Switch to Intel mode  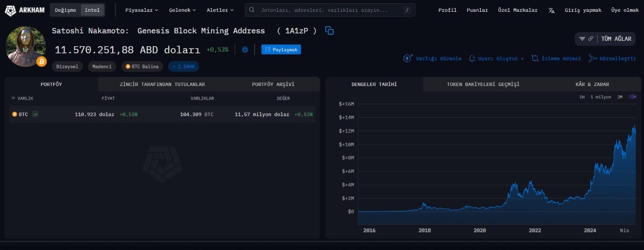(x=92, y=10)
